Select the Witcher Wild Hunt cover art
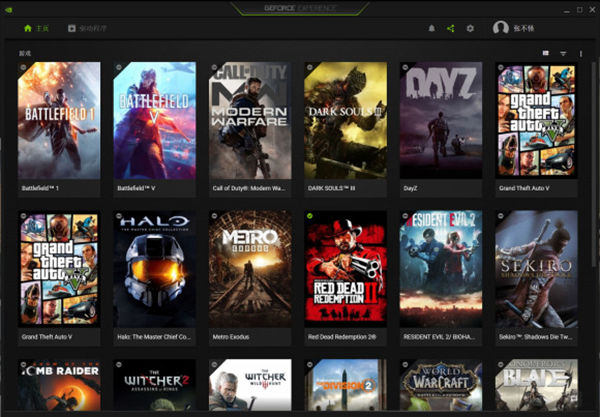The width and height of the screenshot is (600, 417). click(250, 385)
